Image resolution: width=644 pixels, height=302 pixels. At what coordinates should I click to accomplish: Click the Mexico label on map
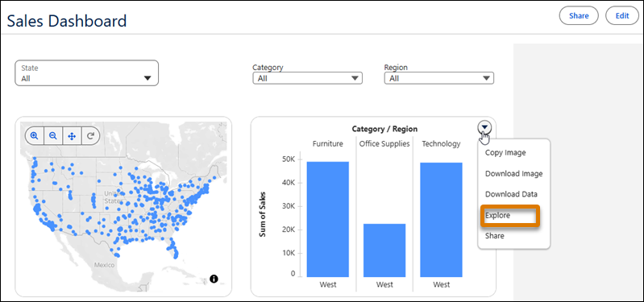[104, 265]
